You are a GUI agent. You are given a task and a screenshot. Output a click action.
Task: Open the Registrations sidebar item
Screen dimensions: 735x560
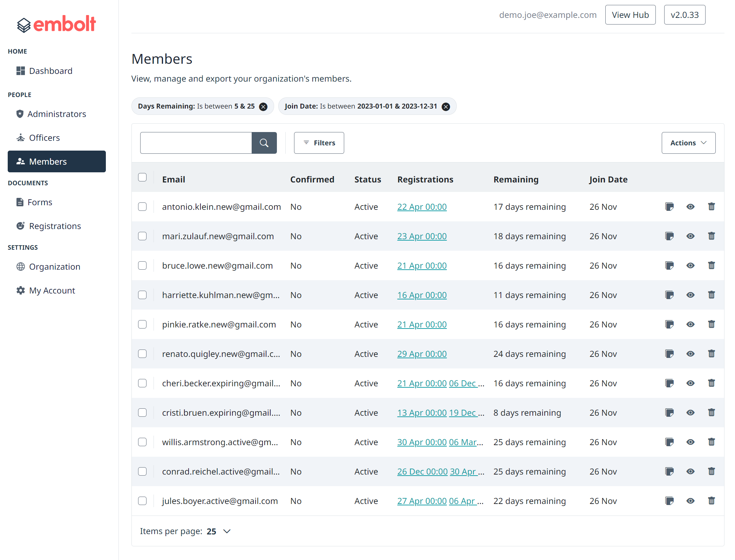tap(55, 226)
